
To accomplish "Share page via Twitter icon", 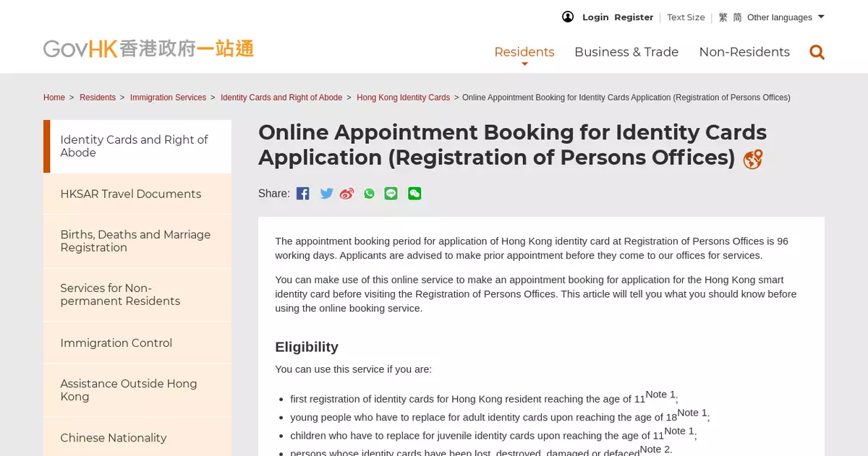I will (x=326, y=194).
